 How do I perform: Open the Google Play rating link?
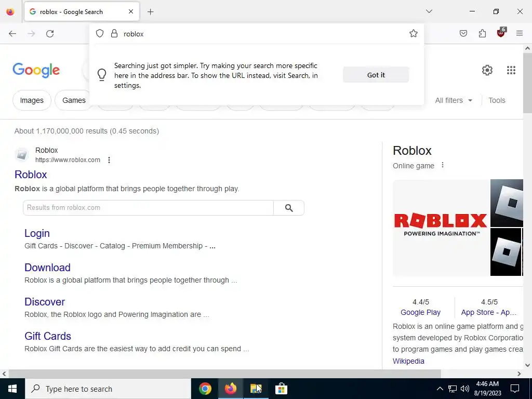(x=421, y=312)
